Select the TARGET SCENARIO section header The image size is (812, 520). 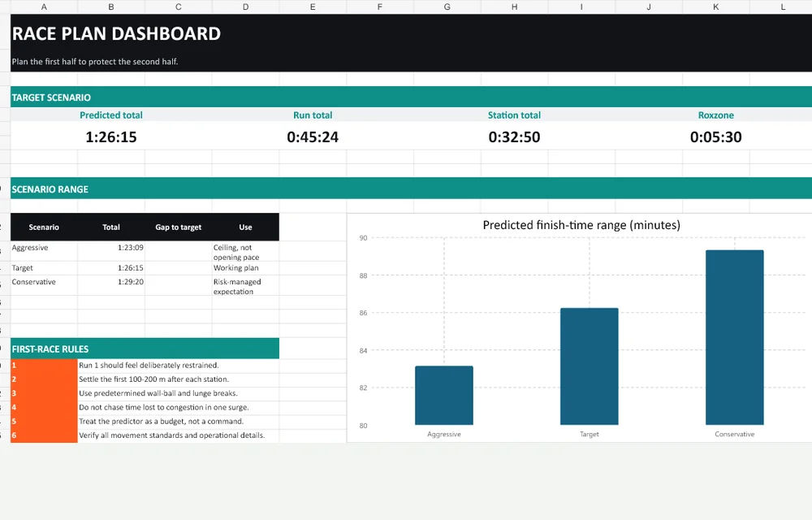(411, 97)
